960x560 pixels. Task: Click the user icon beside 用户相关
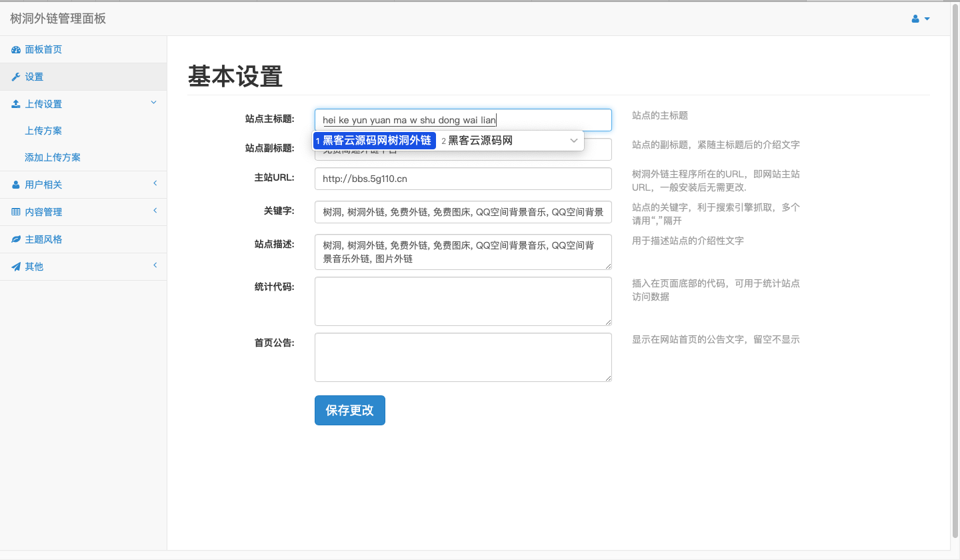click(x=16, y=185)
